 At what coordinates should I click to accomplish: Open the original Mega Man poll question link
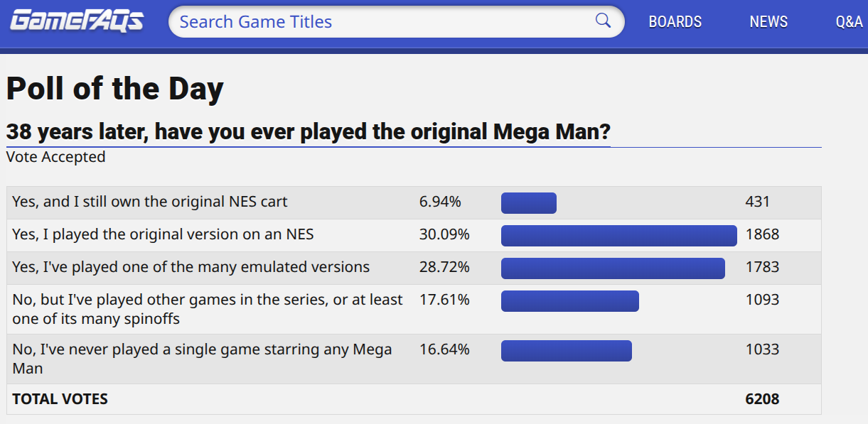[308, 132]
